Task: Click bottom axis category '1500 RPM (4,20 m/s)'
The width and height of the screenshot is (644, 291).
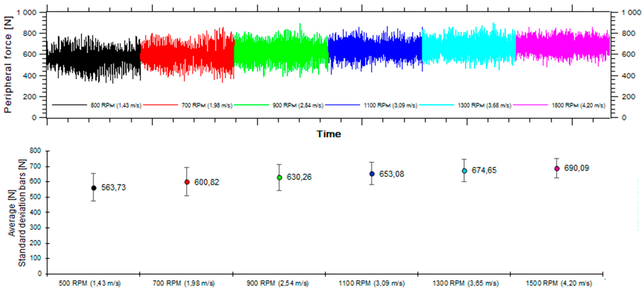Action: [559, 283]
